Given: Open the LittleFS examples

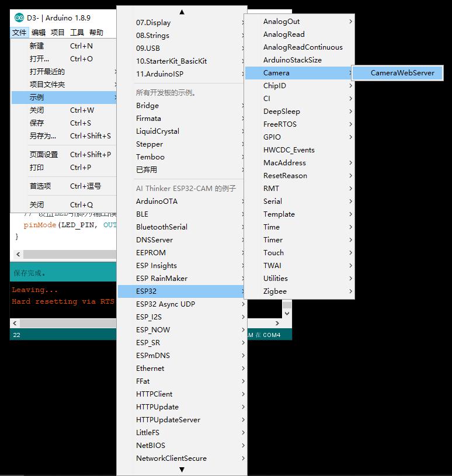Looking at the screenshot, I should coord(182,433).
